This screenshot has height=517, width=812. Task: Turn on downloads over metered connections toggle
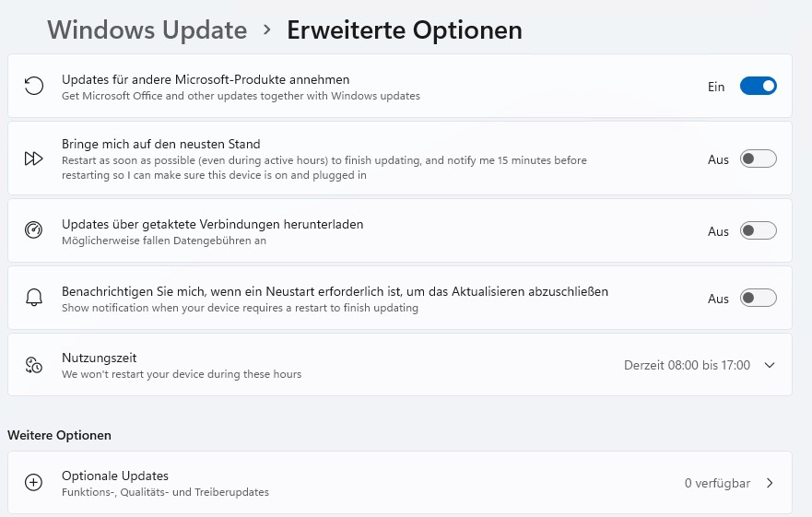758,231
